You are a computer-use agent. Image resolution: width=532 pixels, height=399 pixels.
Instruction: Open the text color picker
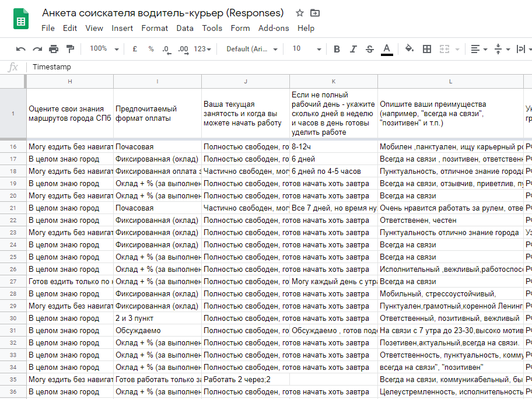click(386, 49)
